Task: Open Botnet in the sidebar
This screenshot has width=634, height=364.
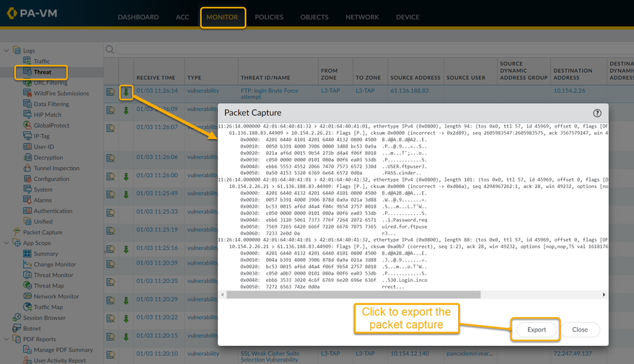Action: click(x=32, y=328)
